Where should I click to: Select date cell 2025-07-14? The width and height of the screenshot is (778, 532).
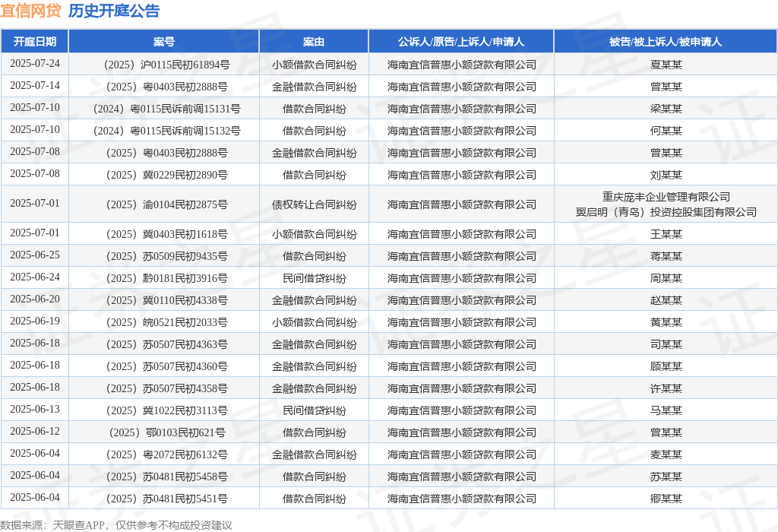pyautogui.click(x=35, y=85)
